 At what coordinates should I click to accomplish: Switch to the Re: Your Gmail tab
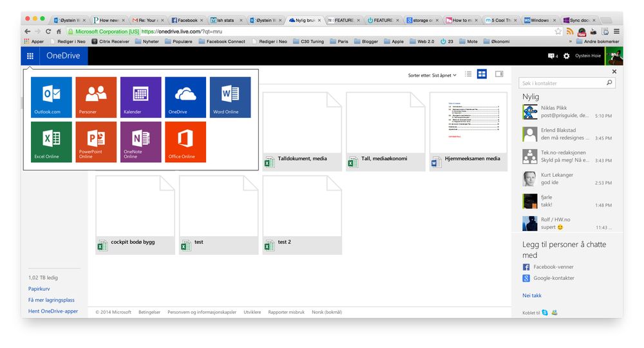tap(148, 20)
